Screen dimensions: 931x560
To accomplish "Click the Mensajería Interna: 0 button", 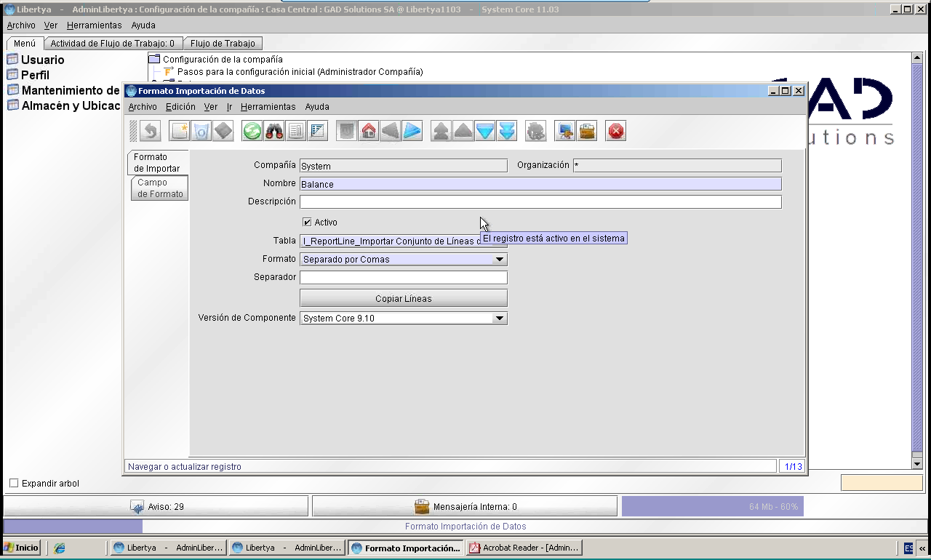I will pyautogui.click(x=465, y=506).
